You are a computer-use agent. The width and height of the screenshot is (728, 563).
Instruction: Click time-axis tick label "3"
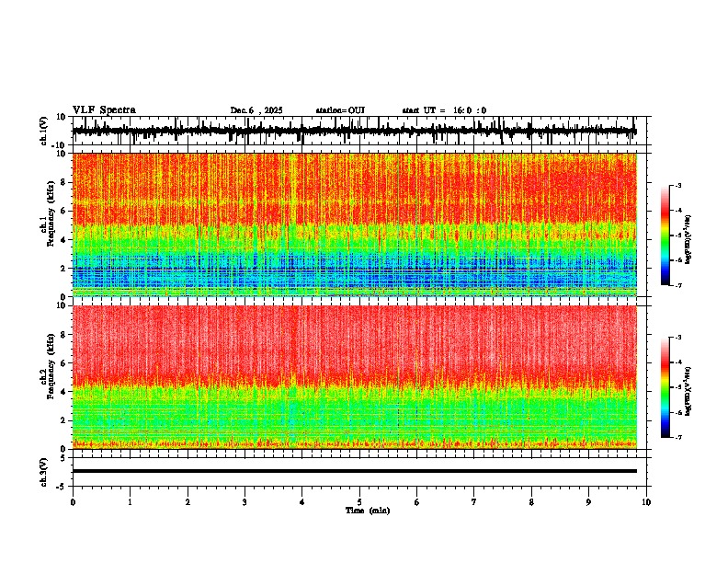pyautogui.click(x=245, y=502)
